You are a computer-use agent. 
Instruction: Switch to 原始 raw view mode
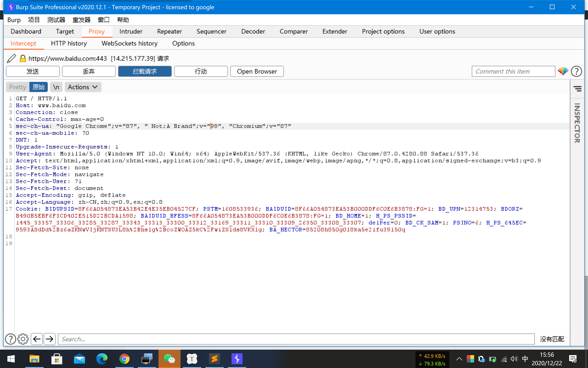tap(38, 87)
